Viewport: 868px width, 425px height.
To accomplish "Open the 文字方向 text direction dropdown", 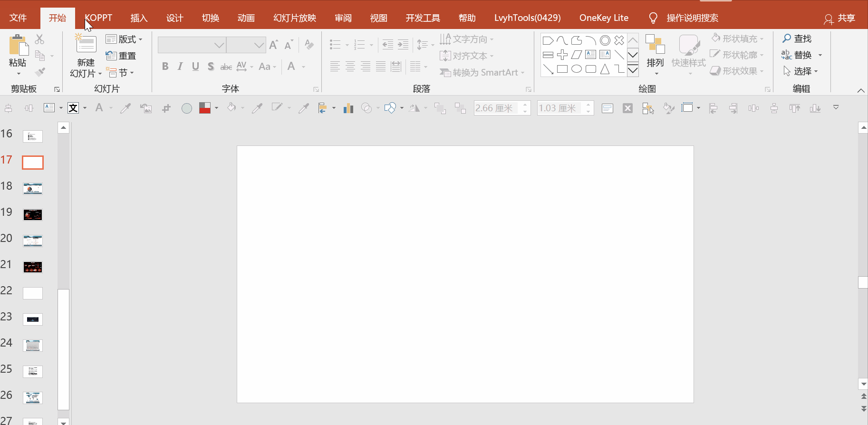I will 466,39.
